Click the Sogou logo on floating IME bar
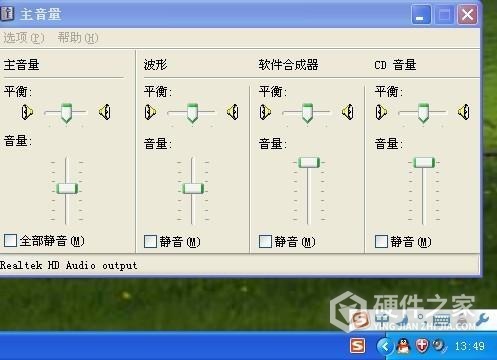Viewport: 497px width, 360px height. [361, 320]
